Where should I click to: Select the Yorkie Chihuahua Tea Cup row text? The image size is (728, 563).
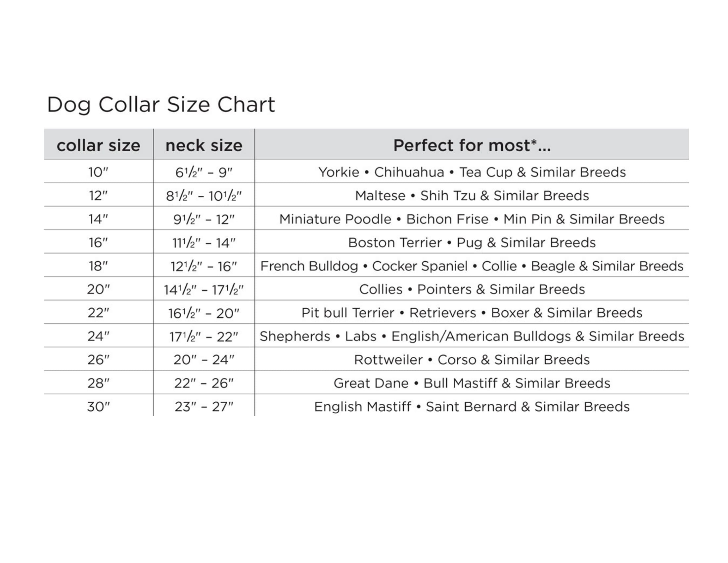(x=472, y=173)
